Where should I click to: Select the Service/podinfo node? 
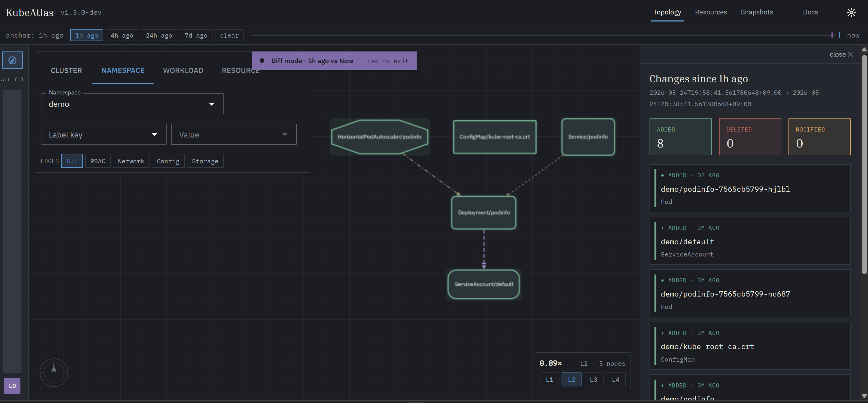588,137
